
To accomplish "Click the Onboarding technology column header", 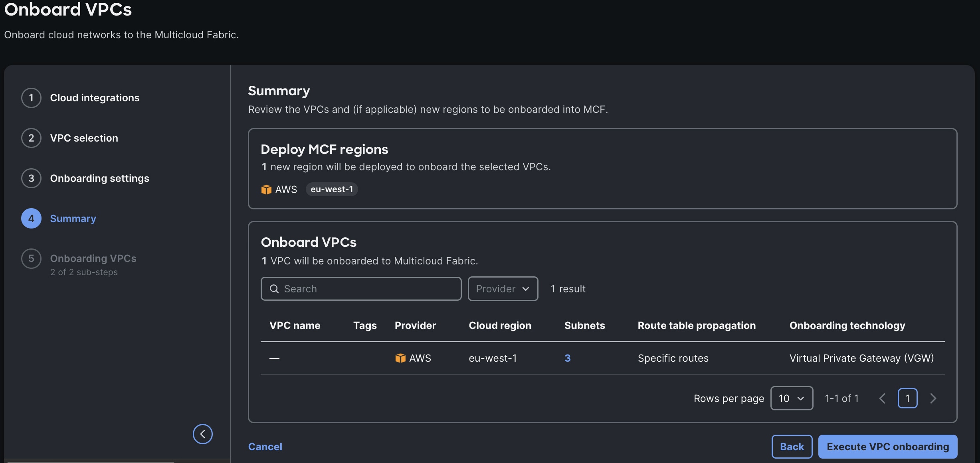I will [x=847, y=325].
